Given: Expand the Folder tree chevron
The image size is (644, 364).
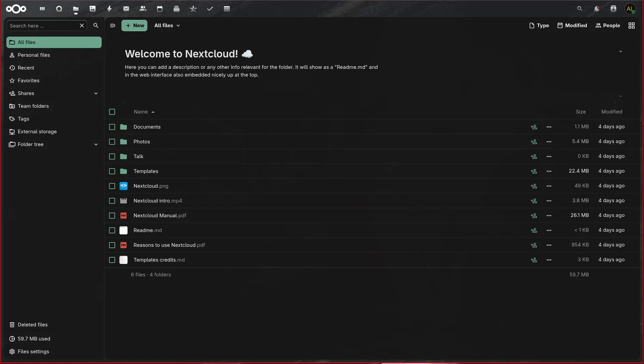Looking at the screenshot, I should 96,144.
